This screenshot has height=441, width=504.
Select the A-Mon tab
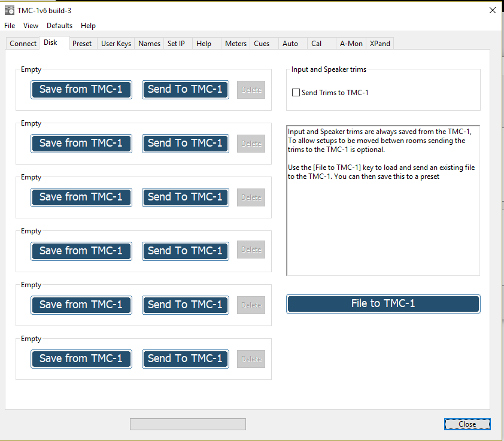pos(351,44)
